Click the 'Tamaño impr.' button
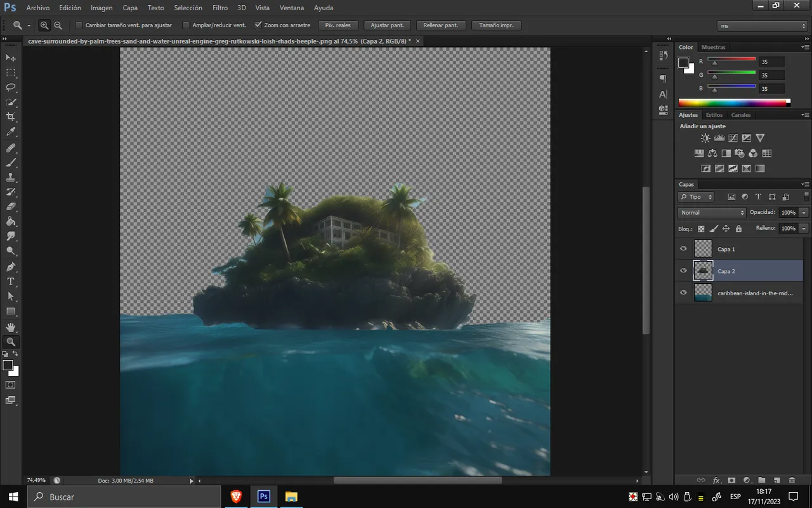The width and height of the screenshot is (812, 508). 497,25
